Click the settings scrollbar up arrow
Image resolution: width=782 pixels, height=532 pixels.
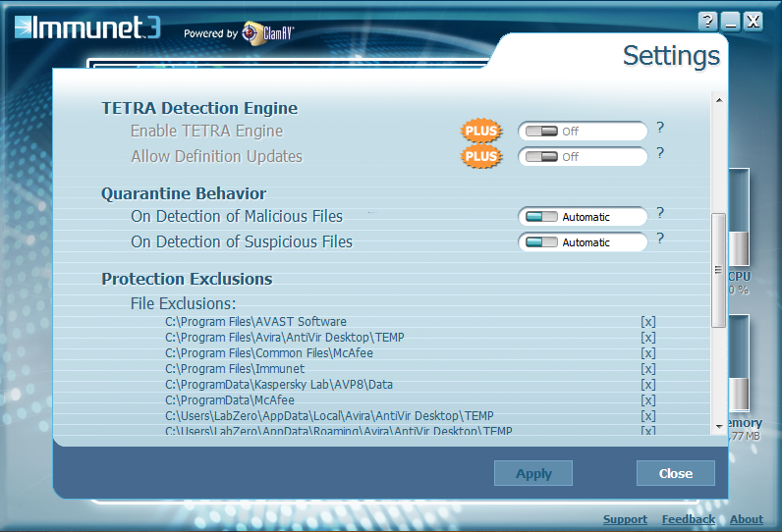point(719,100)
